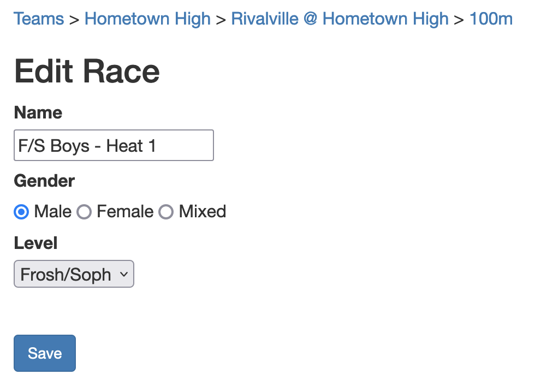Save the edited race details
Viewport: 535px width, 392px height.
tap(44, 353)
